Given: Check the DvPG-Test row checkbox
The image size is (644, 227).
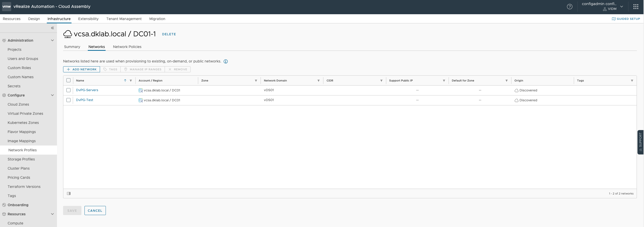Looking at the screenshot, I should tap(68, 100).
